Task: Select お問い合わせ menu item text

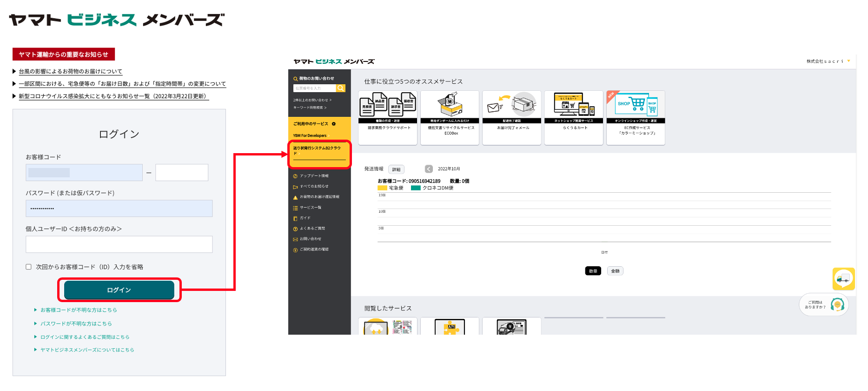Action: click(311, 239)
